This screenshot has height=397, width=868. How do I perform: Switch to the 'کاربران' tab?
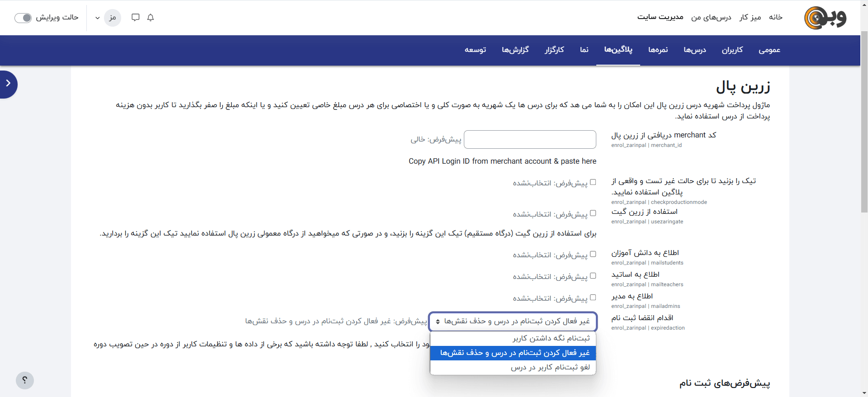click(732, 50)
